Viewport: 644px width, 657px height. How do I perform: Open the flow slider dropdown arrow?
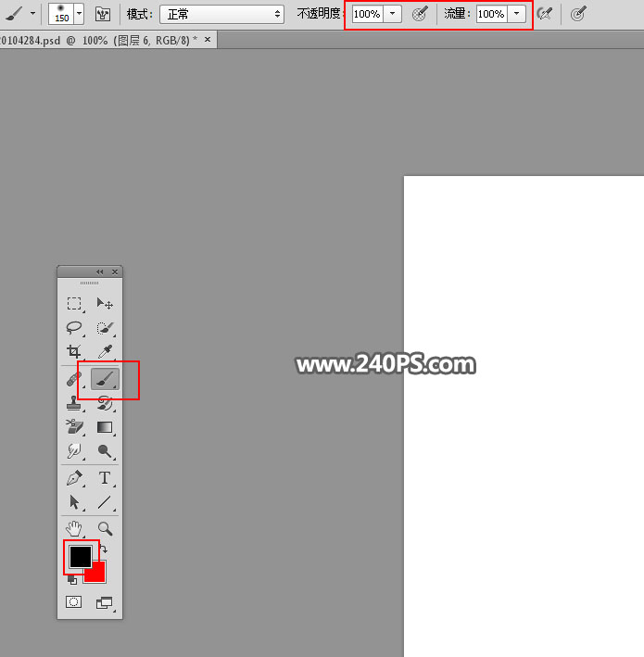point(517,14)
